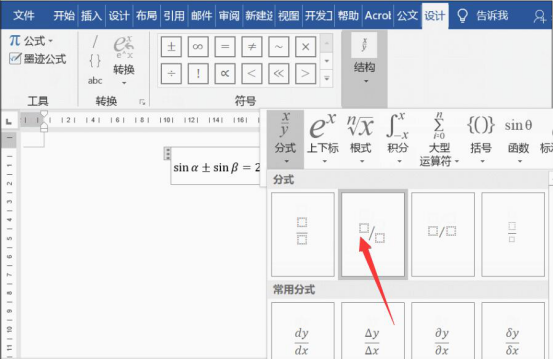Viewport: 554px width, 360px height.
Task: Insert the multiplication sign symbol
Action: tap(306, 47)
